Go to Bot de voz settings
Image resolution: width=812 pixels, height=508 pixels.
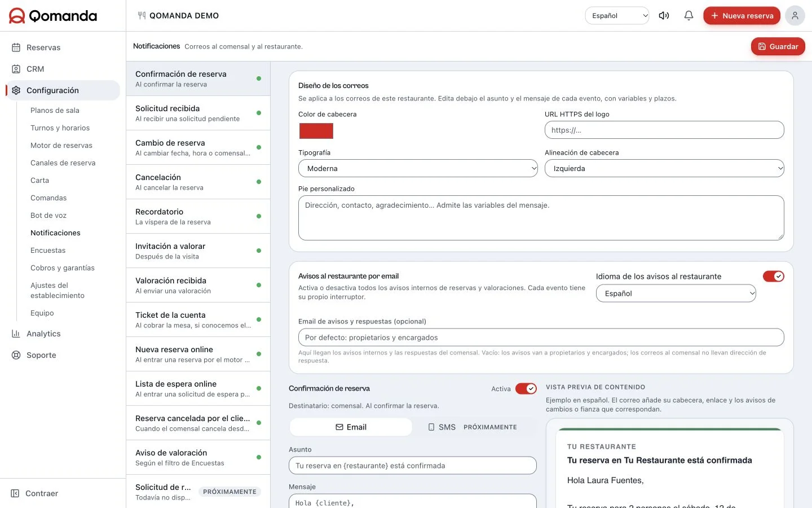[x=48, y=216]
